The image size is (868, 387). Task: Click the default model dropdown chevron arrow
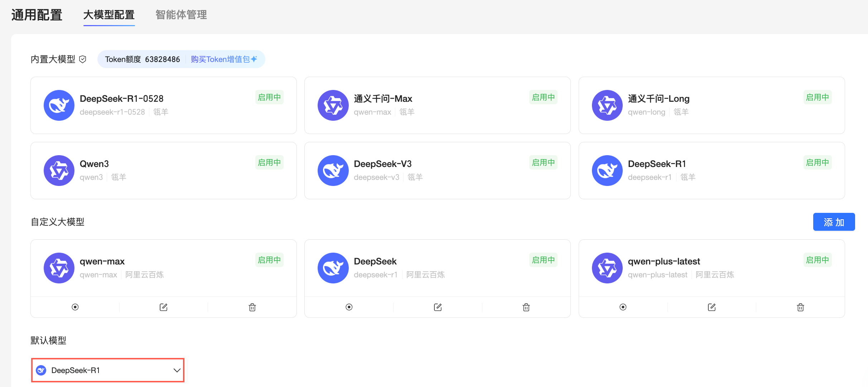point(177,370)
